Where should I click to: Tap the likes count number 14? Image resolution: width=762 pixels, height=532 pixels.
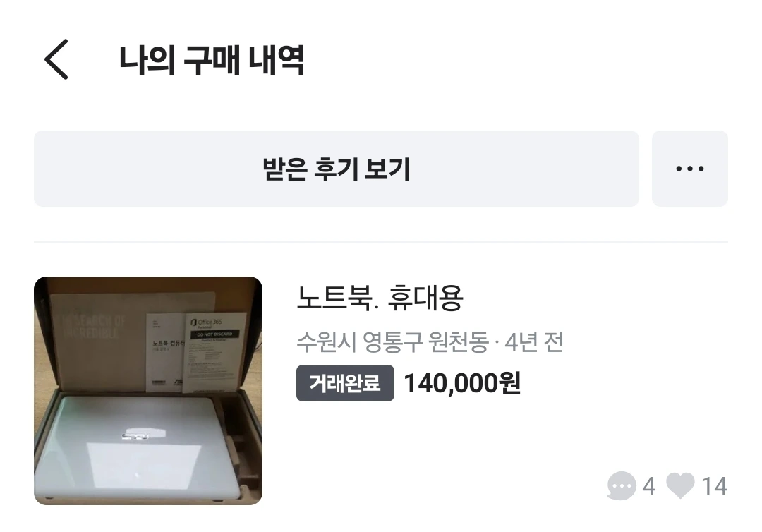pyautogui.click(x=714, y=486)
